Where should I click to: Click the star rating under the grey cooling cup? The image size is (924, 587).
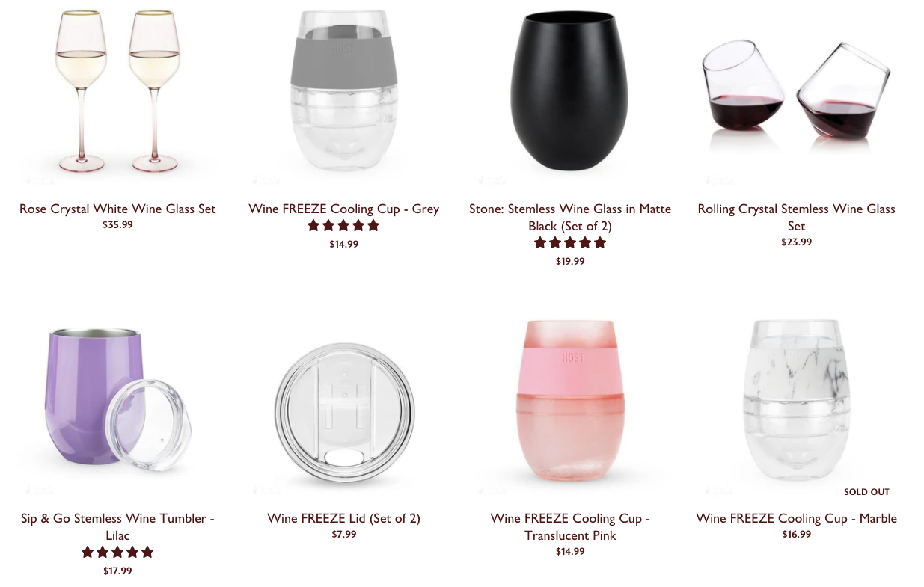click(343, 226)
